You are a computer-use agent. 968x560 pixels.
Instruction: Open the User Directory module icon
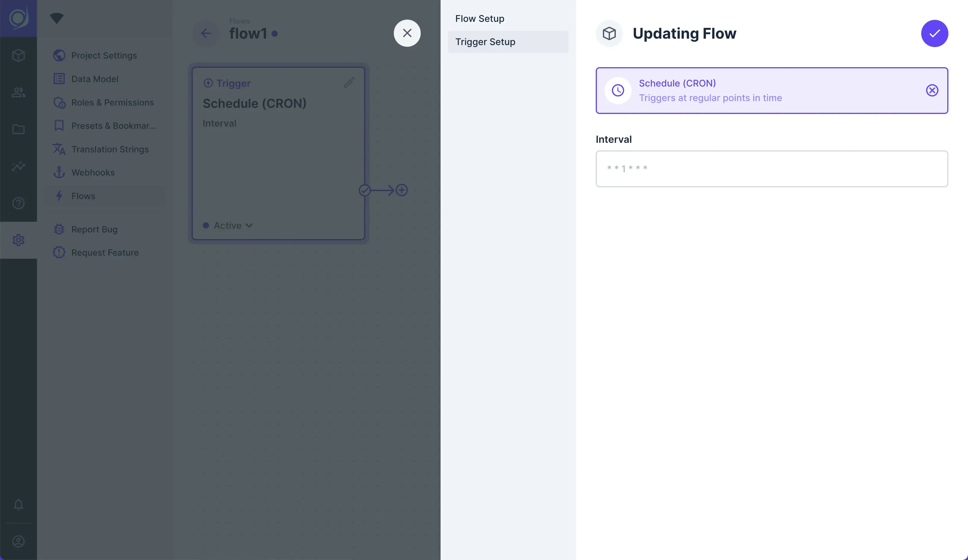pyautogui.click(x=18, y=92)
